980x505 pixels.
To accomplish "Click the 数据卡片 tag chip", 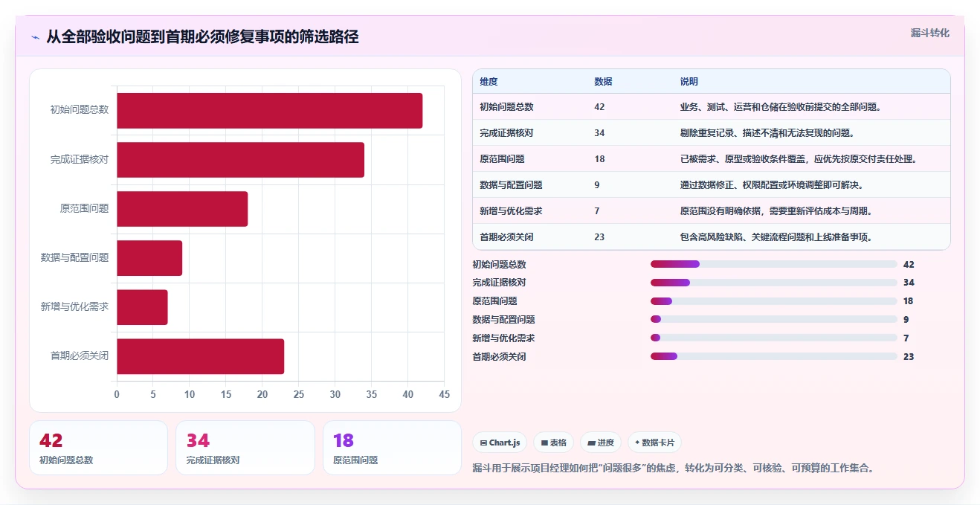I will point(654,443).
